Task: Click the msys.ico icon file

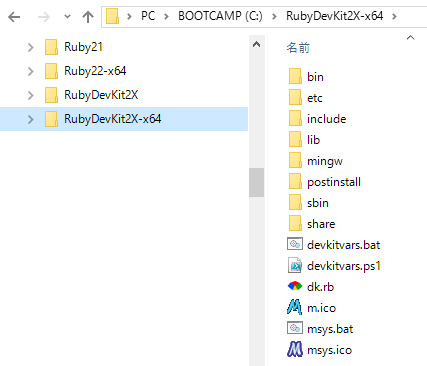Action: [295, 349]
